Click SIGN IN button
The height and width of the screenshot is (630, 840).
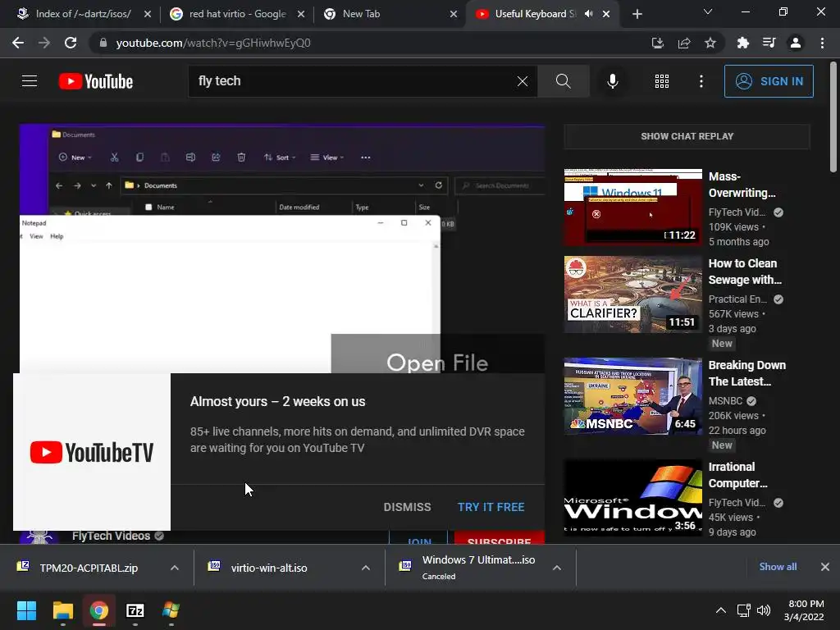769,81
